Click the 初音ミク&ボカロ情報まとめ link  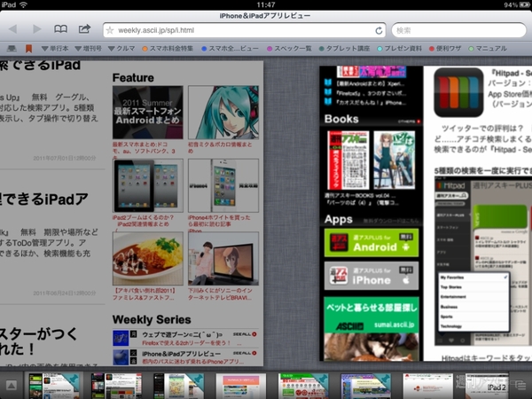(x=220, y=147)
